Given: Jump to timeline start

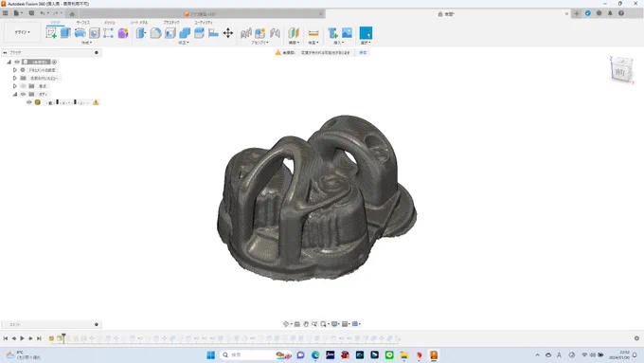Looking at the screenshot, I should tap(6, 338).
